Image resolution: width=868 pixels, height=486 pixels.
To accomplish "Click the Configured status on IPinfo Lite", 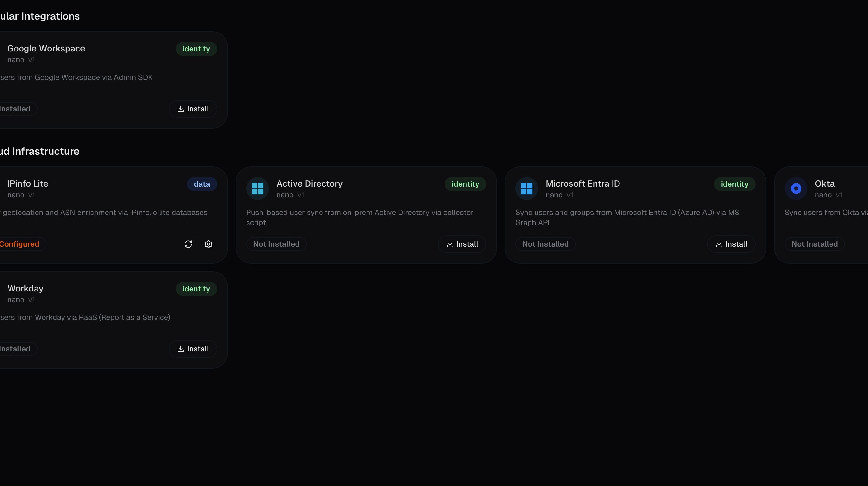I will (19, 244).
